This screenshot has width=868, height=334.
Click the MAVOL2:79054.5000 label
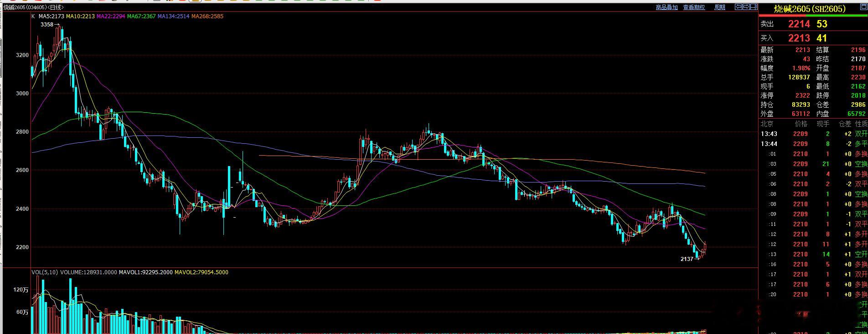[201, 272]
